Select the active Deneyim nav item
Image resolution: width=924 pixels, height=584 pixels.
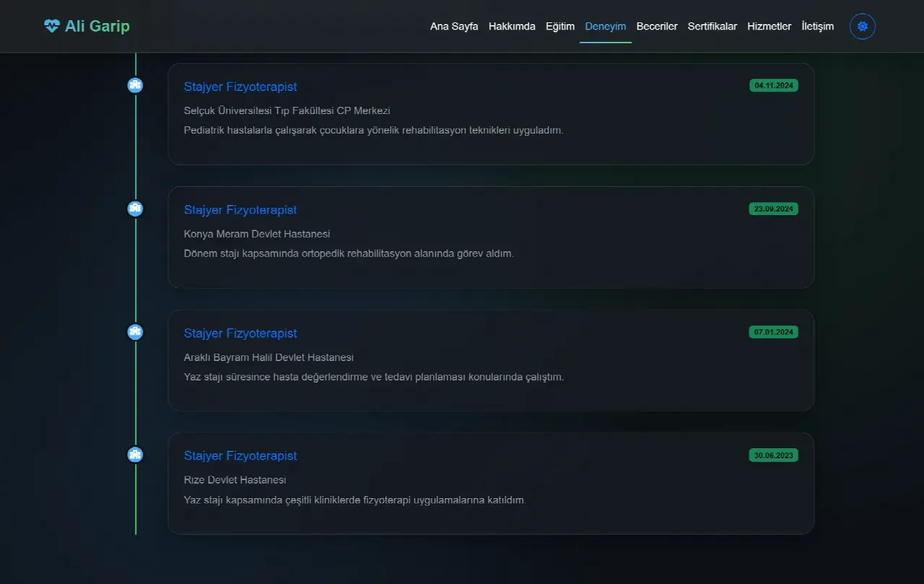click(x=606, y=27)
